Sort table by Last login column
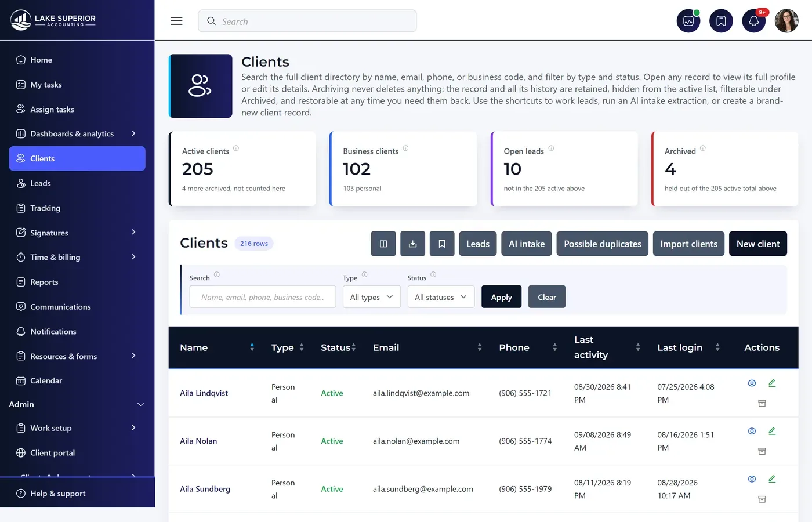The width and height of the screenshot is (812, 522). coord(717,347)
